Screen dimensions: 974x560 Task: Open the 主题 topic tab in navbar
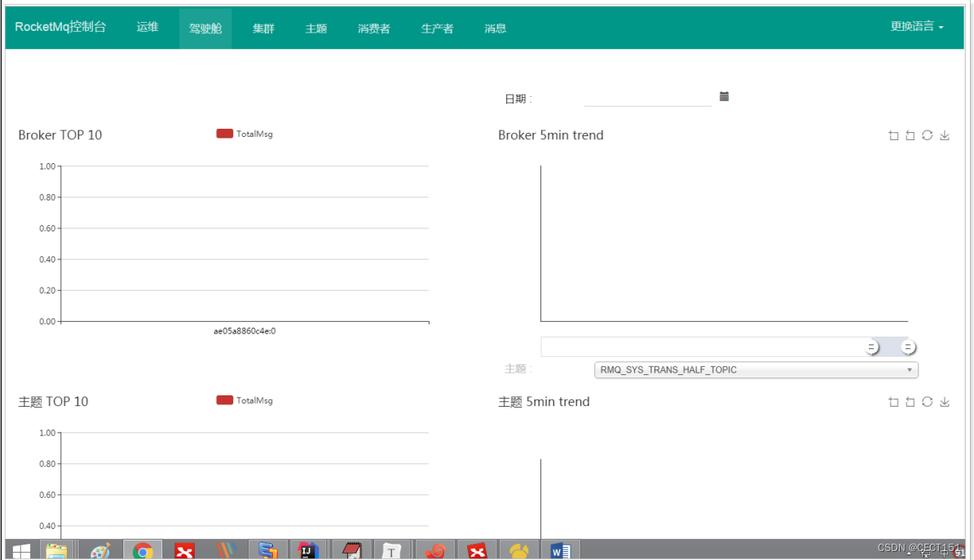pos(316,28)
